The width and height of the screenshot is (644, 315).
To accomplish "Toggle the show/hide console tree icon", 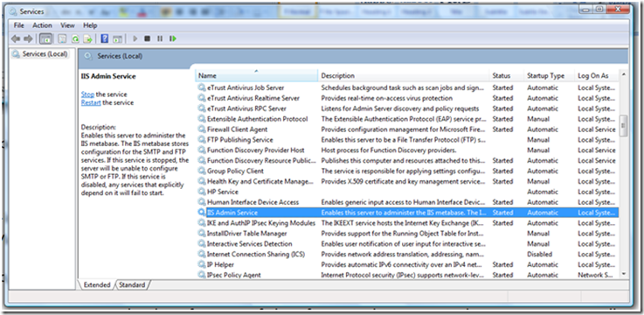I will (45, 38).
